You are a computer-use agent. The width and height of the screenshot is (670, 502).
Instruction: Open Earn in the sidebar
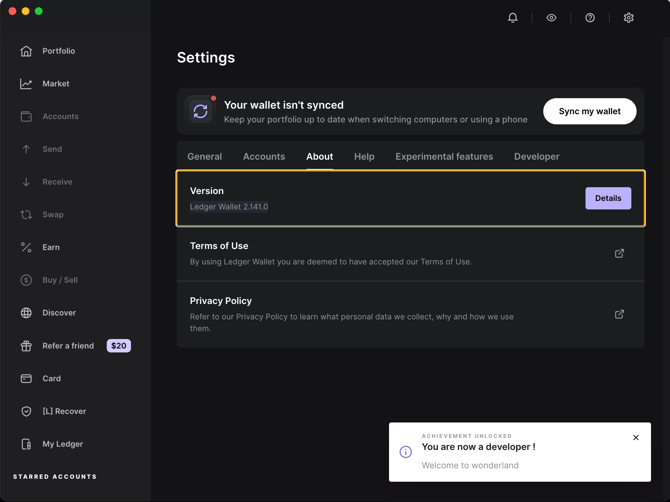[50, 247]
